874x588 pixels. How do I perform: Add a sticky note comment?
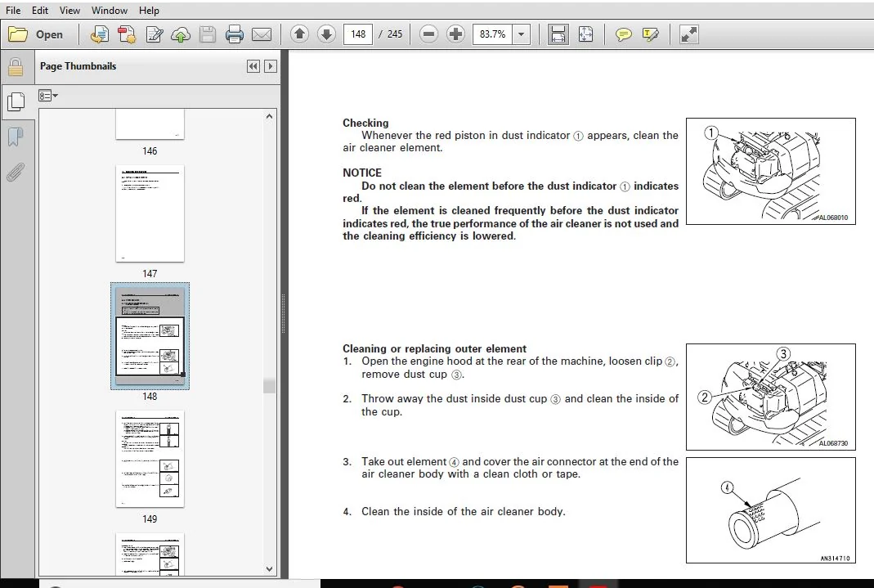tap(623, 34)
